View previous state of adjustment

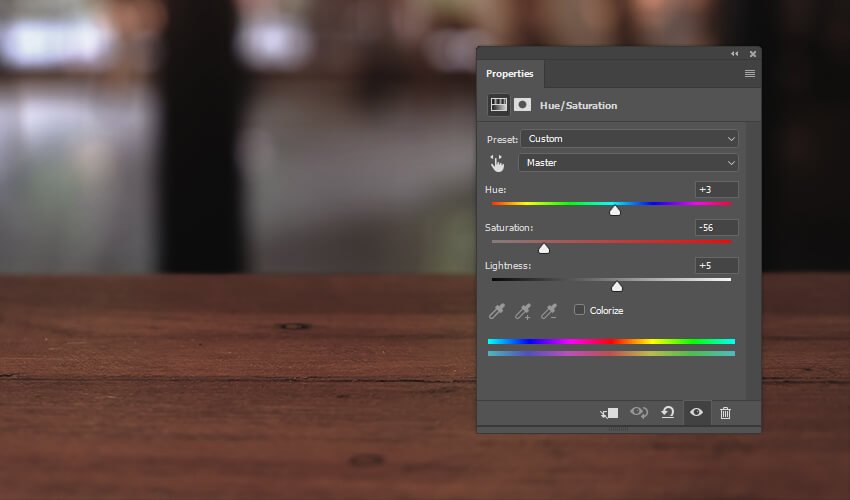click(x=639, y=413)
